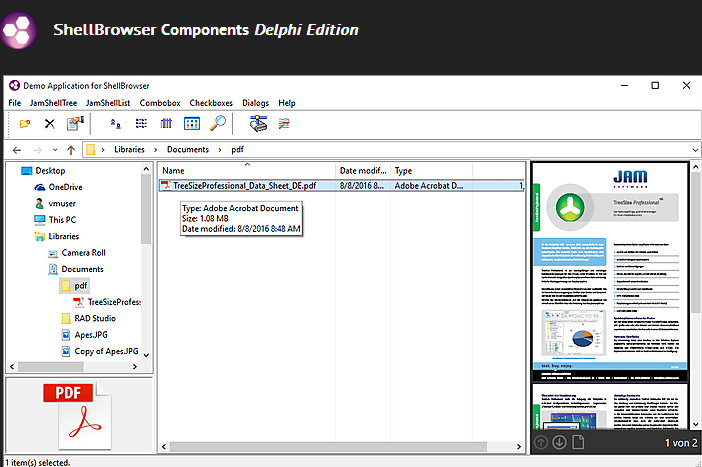Click the tree scroll down arrow
The width and height of the screenshot is (702, 467).
pyautogui.click(x=146, y=356)
